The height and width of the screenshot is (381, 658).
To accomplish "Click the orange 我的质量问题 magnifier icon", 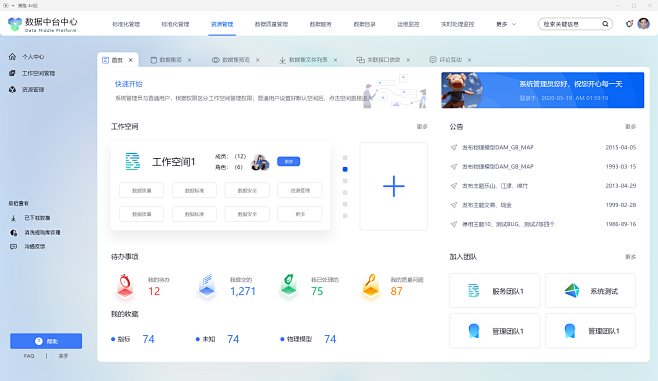I will pos(371,286).
